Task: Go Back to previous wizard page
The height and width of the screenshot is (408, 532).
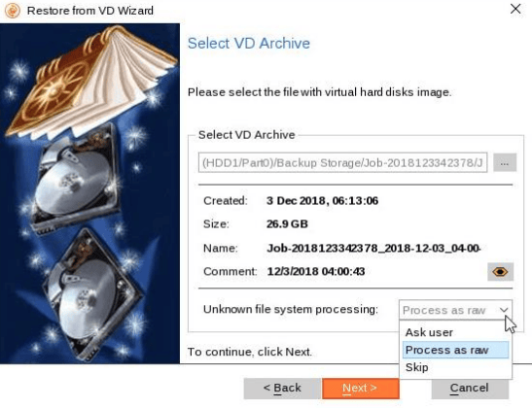Action: click(282, 388)
